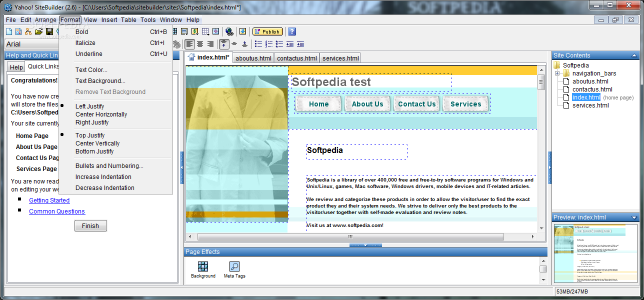Click the home icon on index.html tab
Screen dimensions: 644x300
point(191,57)
